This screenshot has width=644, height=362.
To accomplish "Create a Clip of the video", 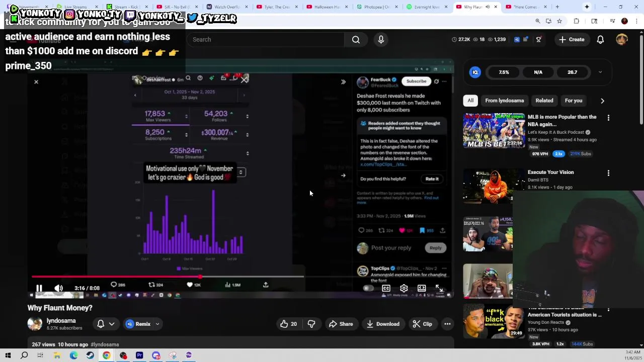I will pyautogui.click(x=422, y=324).
